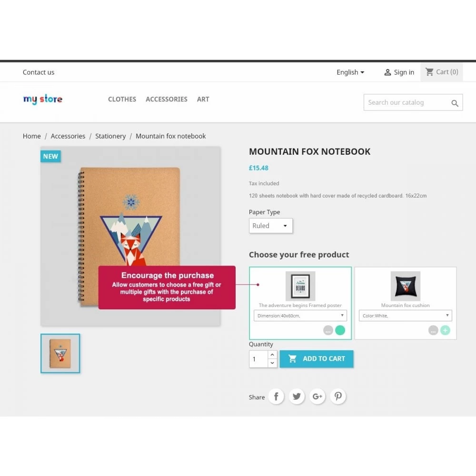Viewport: 476px width, 476px height.
Task: Increase quantity with up arrow
Action: tap(272, 355)
